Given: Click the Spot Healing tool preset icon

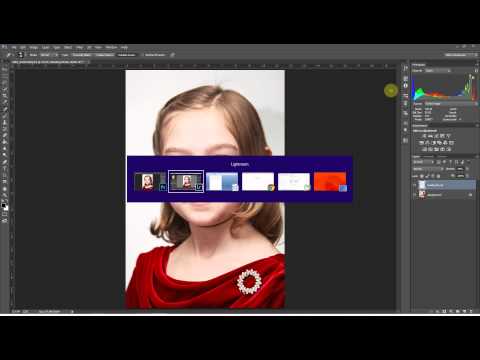Looking at the screenshot, I should click(x=9, y=55).
